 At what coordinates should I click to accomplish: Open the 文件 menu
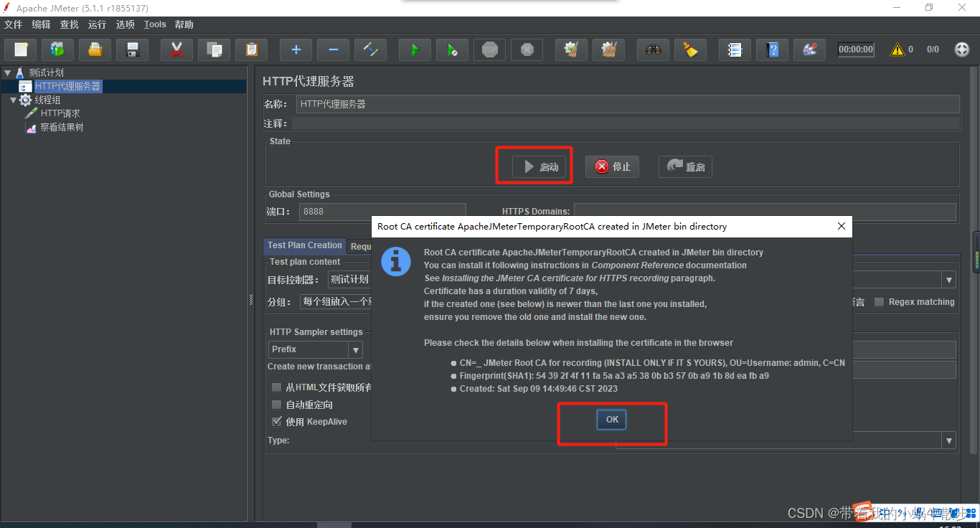13,24
